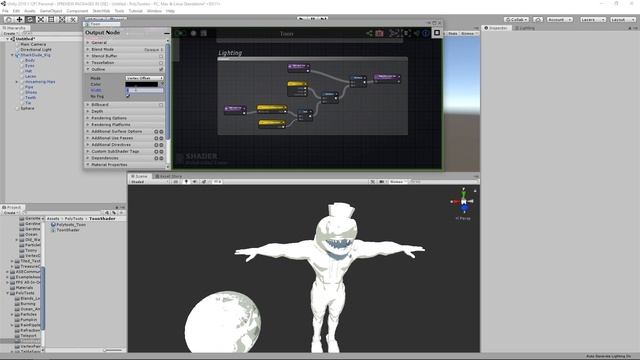This screenshot has height=360, width=640.
Task: Uncheck the Outline checkbox
Action: [161, 69]
